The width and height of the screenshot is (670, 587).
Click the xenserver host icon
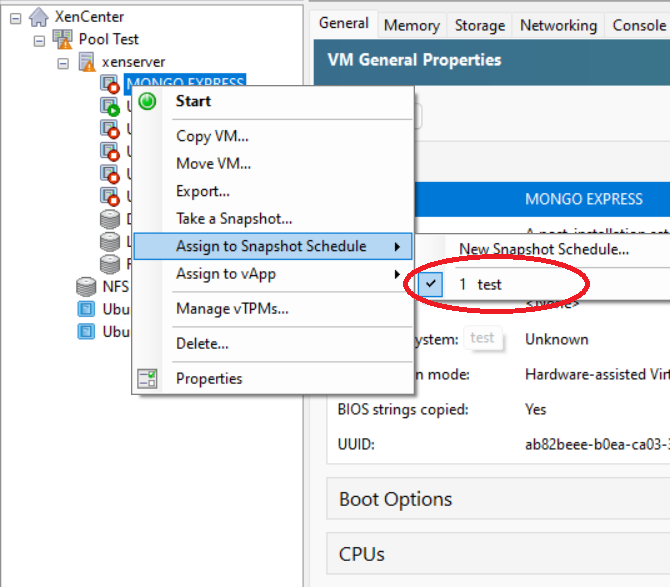click(87, 62)
